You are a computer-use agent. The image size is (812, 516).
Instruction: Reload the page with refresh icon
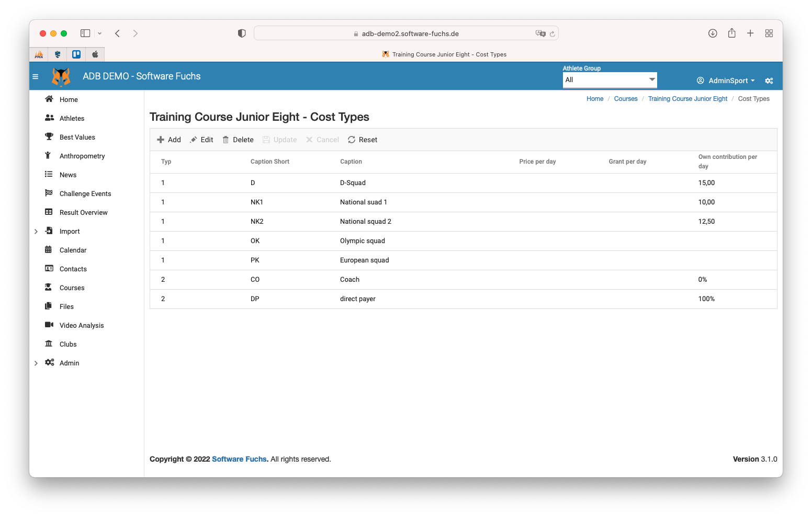(552, 34)
